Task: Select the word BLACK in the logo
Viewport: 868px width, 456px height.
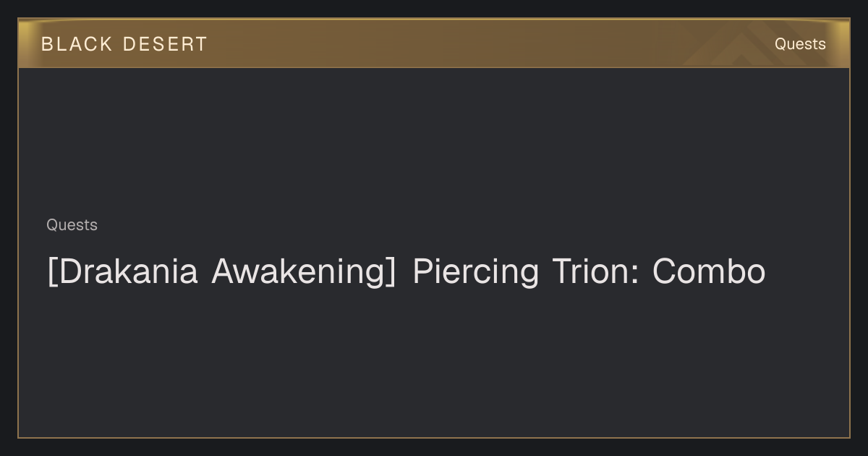Action: point(77,44)
